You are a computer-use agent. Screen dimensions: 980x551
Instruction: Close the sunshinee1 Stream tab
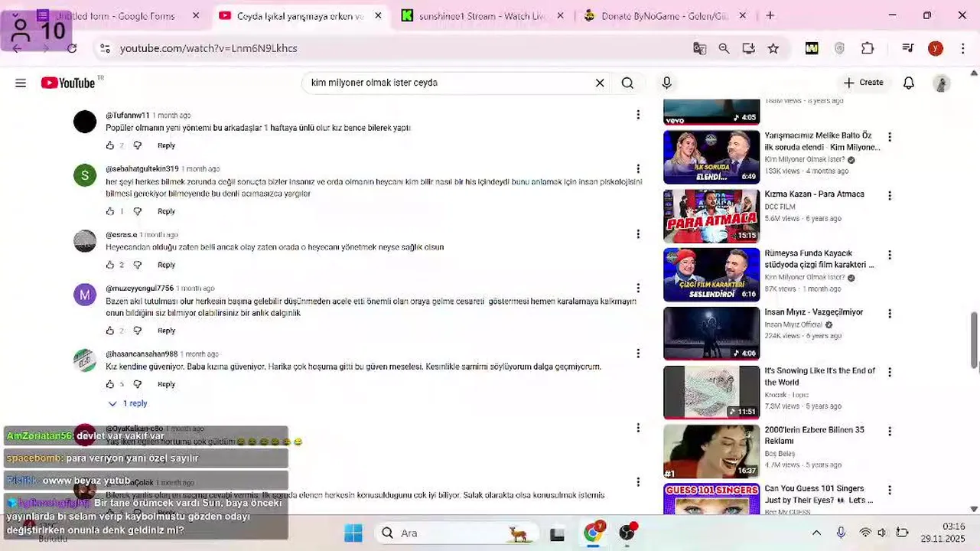561,15
